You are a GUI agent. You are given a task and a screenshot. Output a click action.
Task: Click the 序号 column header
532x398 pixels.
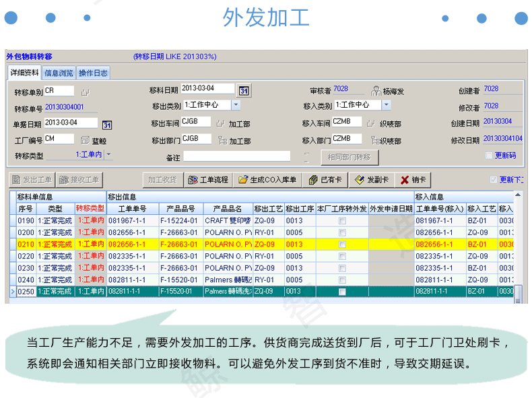(x=26, y=209)
